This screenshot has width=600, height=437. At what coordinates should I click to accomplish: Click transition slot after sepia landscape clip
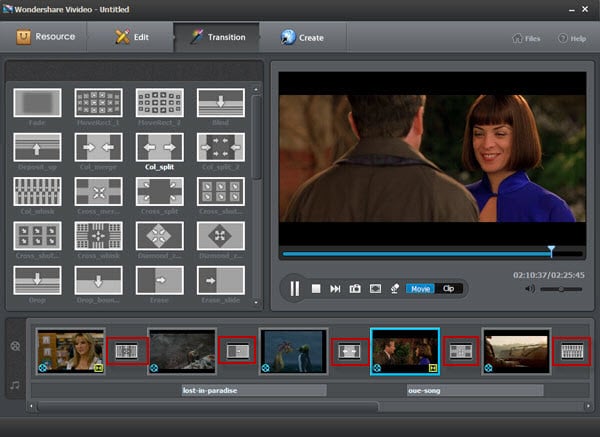coord(572,351)
